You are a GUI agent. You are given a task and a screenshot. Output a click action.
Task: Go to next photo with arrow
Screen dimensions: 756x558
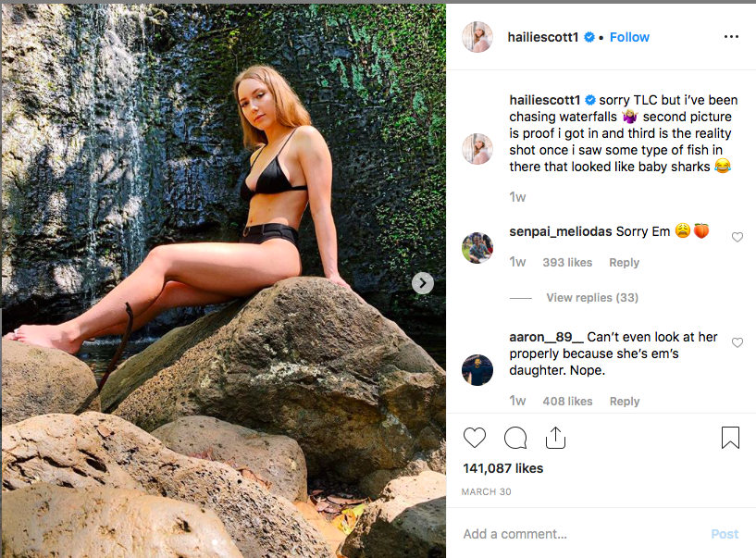423,283
